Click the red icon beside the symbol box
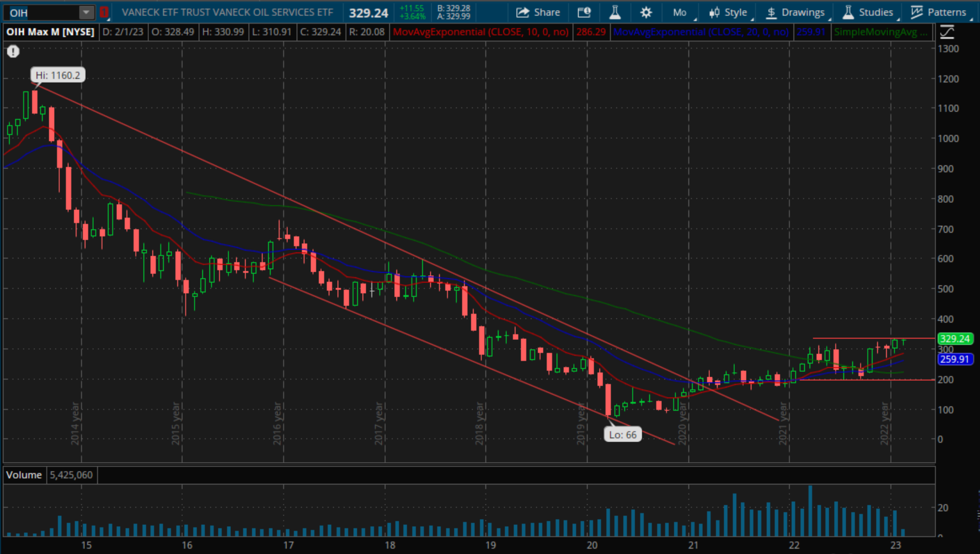 pos(104,12)
